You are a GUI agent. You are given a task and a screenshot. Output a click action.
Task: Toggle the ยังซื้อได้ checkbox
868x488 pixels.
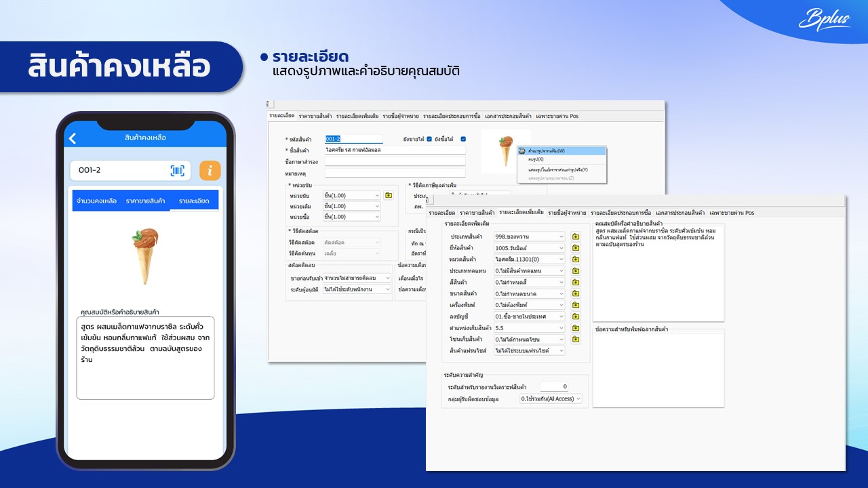[x=463, y=139]
